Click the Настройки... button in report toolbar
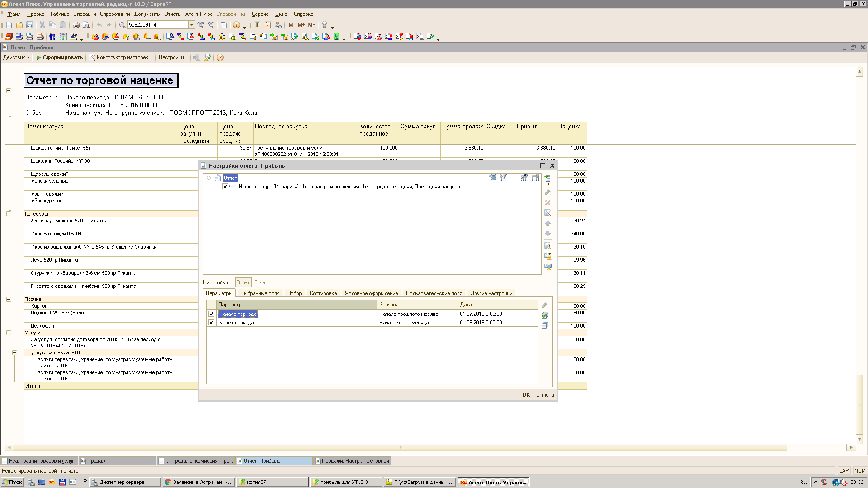Image resolution: width=868 pixels, height=488 pixels. (173, 57)
